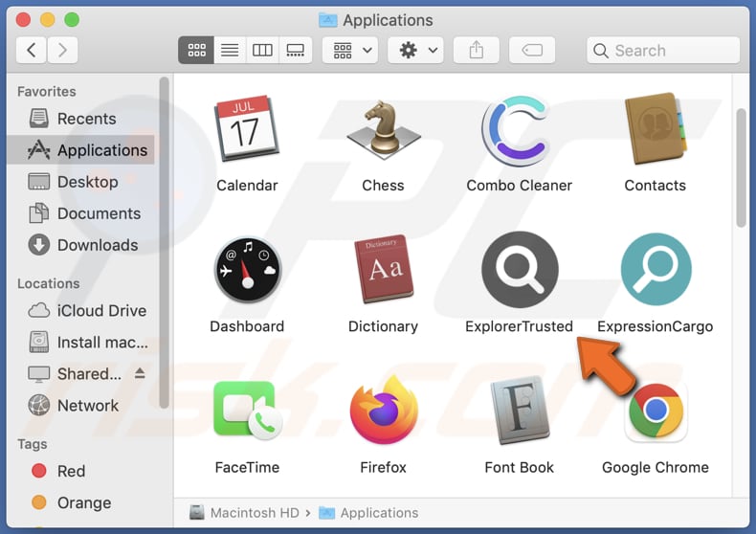This screenshot has width=756, height=534.
Task: Open Recents in the sidebar
Action: 80,119
